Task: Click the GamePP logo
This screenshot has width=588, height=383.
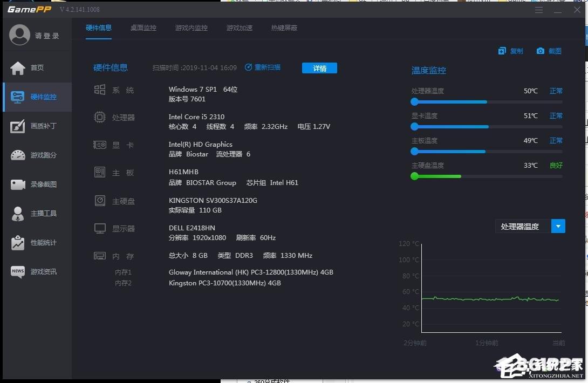Action: point(29,9)
